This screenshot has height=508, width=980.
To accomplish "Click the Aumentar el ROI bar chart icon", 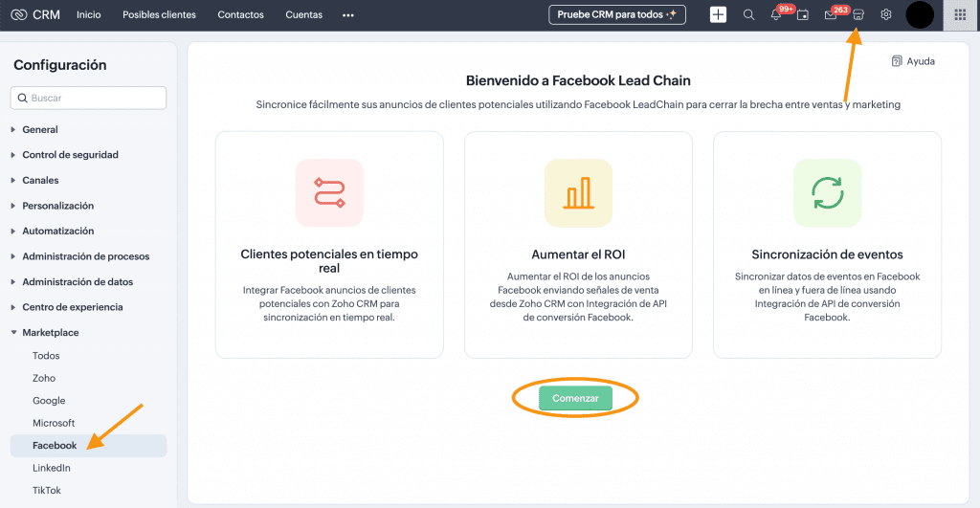I will point(578,192).
